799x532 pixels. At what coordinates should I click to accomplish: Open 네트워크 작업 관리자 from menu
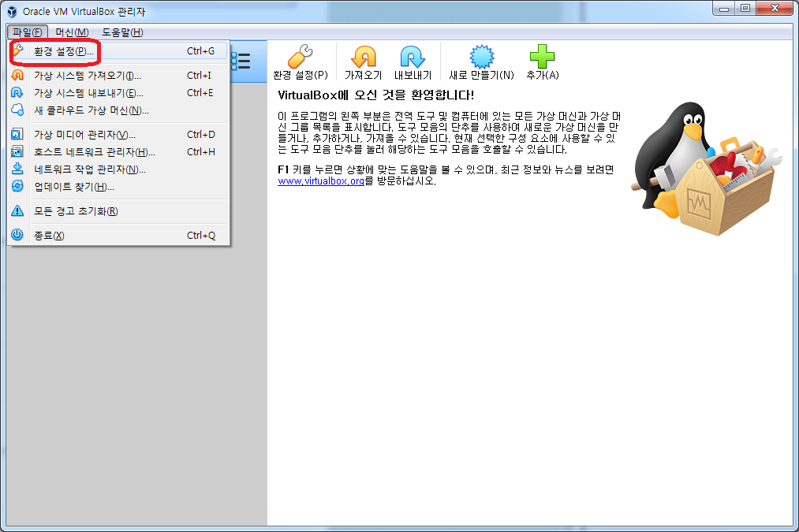pos(118,169)
